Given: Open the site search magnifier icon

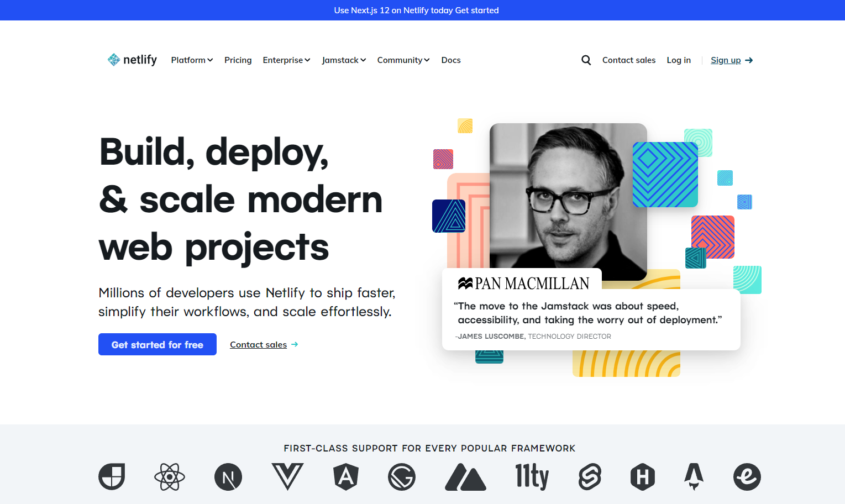Looking at the screenshot, I should tap(586, 60).
